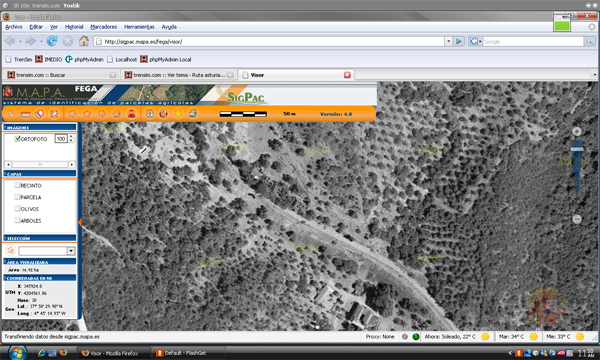Open the TrenSim bookmark link
Screen dimensions: 600x360
click(x=19, y=59)
